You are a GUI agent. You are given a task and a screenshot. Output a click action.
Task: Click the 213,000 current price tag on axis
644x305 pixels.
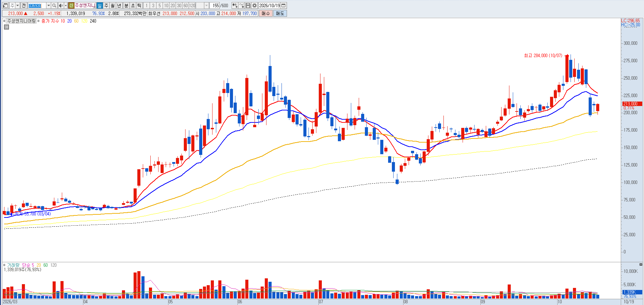tap(632, 104)
